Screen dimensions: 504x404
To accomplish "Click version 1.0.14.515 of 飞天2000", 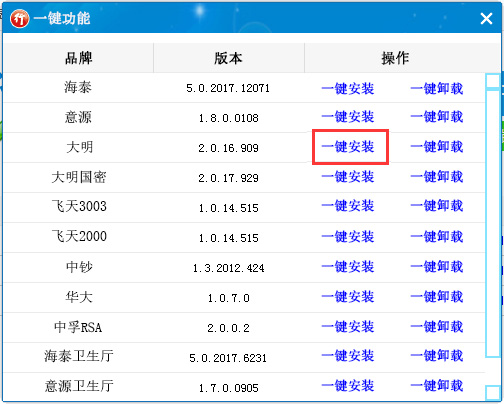I will [x=229, y=238].
